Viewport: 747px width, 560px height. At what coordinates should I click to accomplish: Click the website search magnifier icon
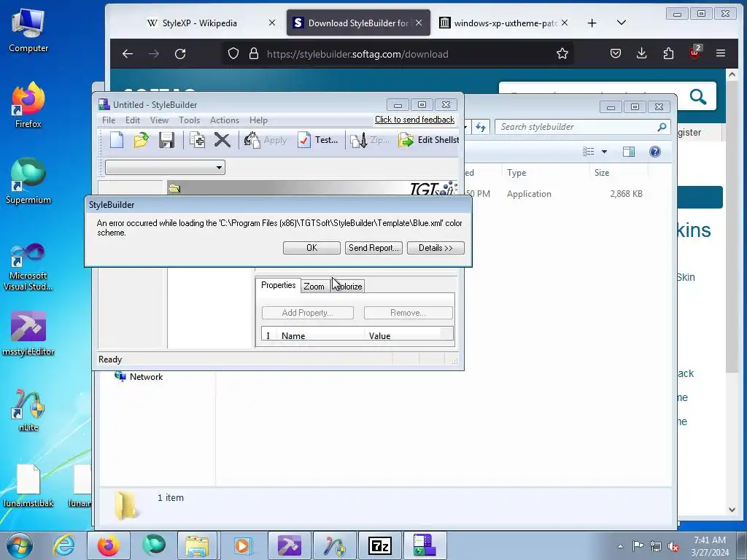pos(698,97)
